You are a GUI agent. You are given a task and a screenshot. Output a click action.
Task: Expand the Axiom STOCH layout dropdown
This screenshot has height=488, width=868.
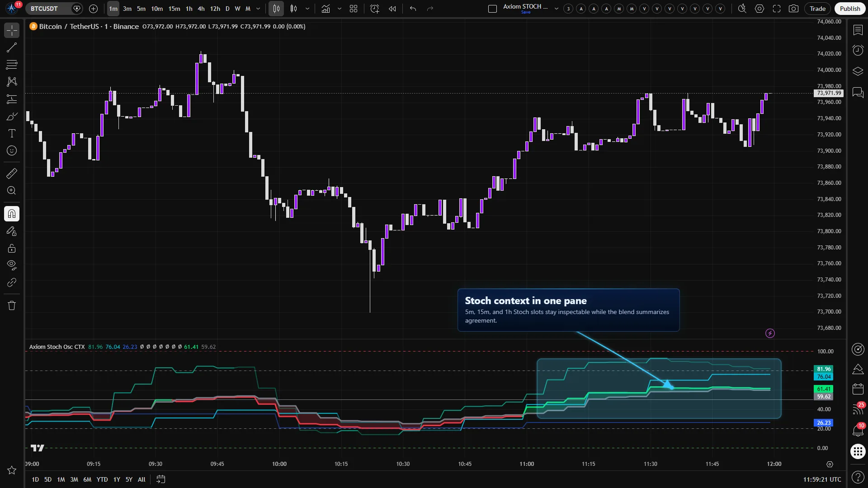557,9
